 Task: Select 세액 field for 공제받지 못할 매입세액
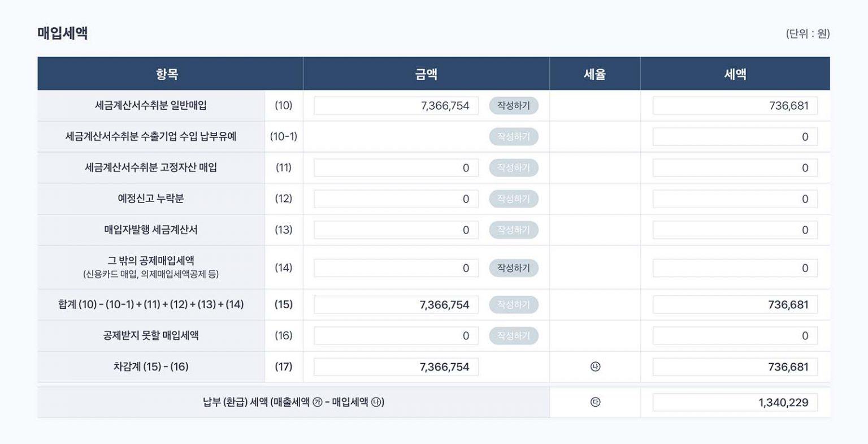(735, 336)
